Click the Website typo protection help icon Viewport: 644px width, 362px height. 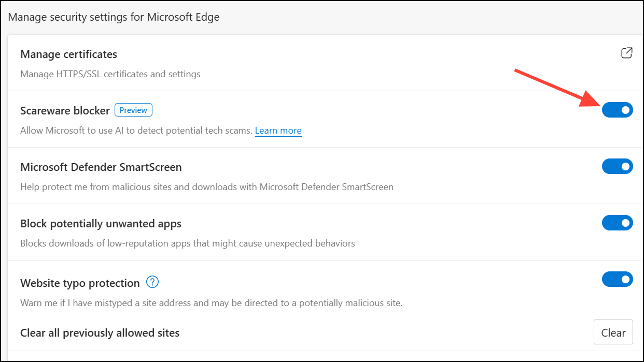click(x=152, y=282)
